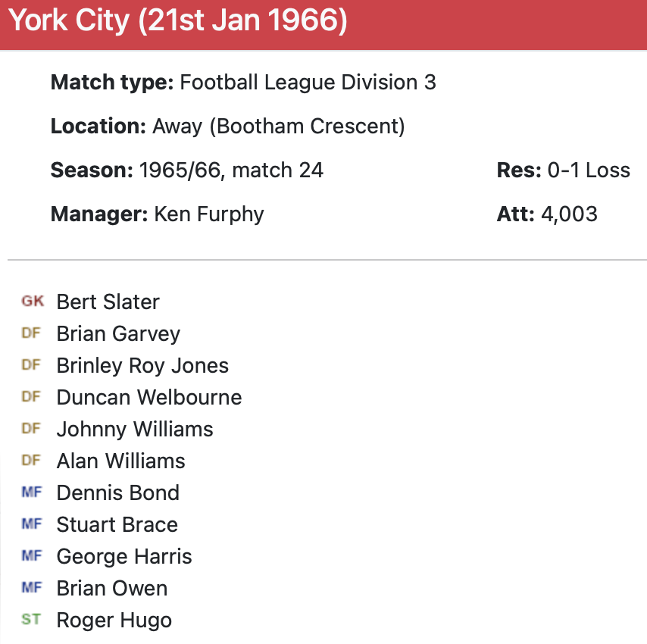The height and width of the screenshot is (644, 647).
Task: Click manager name Ken Furphy
Action: point(208,214)
